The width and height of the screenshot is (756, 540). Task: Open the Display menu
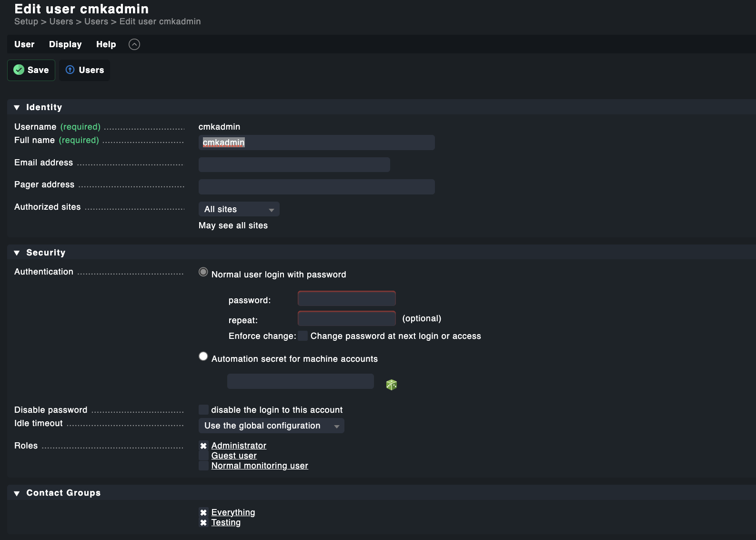65,44
